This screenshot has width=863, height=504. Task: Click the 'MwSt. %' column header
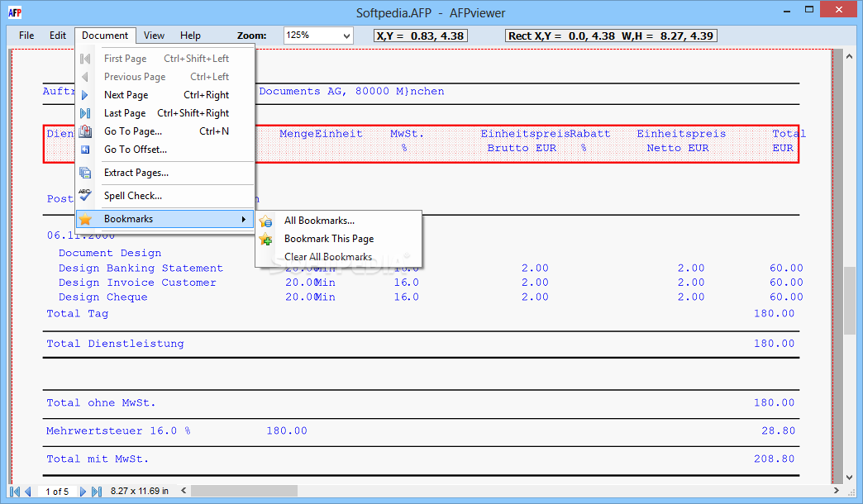coord(407,140)
